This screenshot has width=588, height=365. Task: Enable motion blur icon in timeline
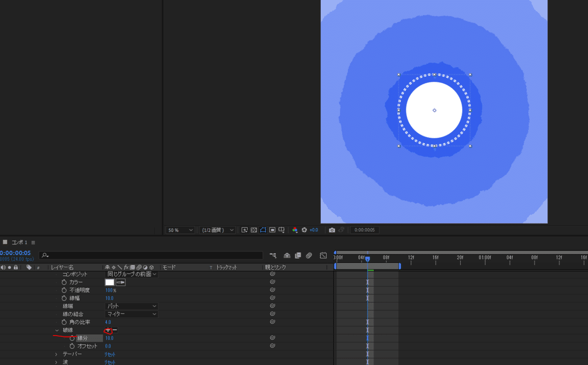(309, 255)
